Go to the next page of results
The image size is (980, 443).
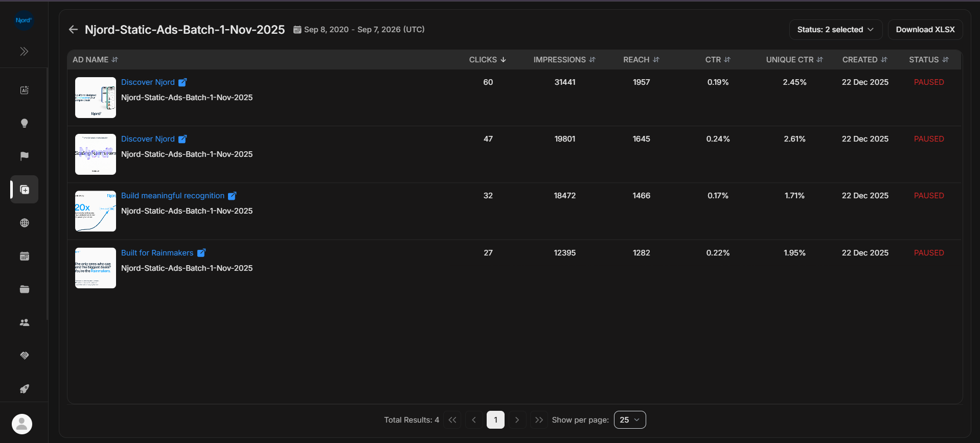[517, 420]
